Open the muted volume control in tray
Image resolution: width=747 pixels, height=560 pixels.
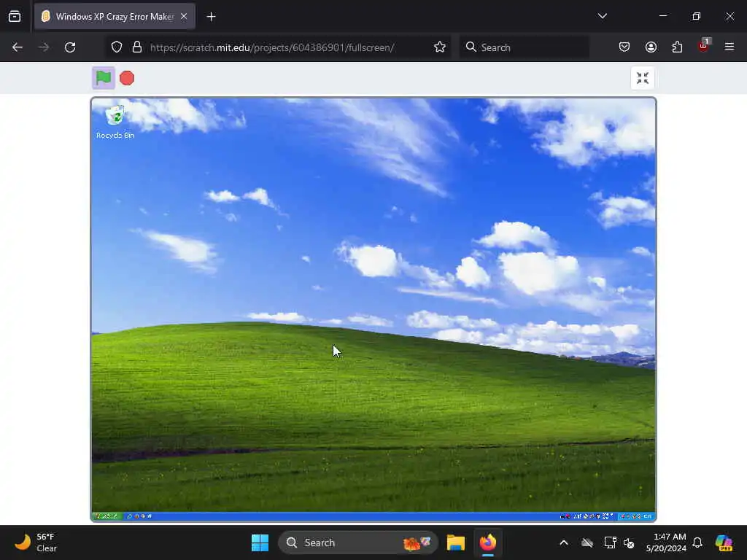click(x=629, y=542)
